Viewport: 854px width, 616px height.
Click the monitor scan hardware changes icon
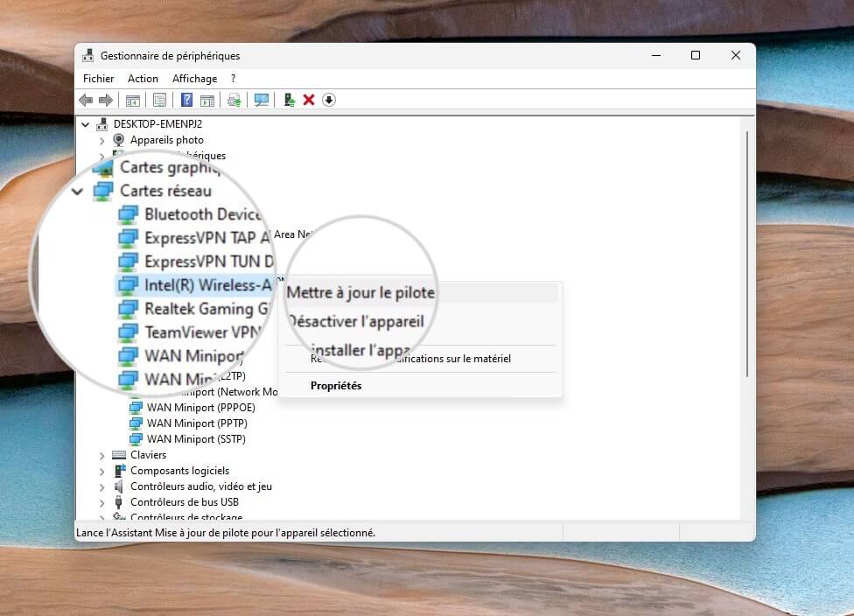click(262, 101)
